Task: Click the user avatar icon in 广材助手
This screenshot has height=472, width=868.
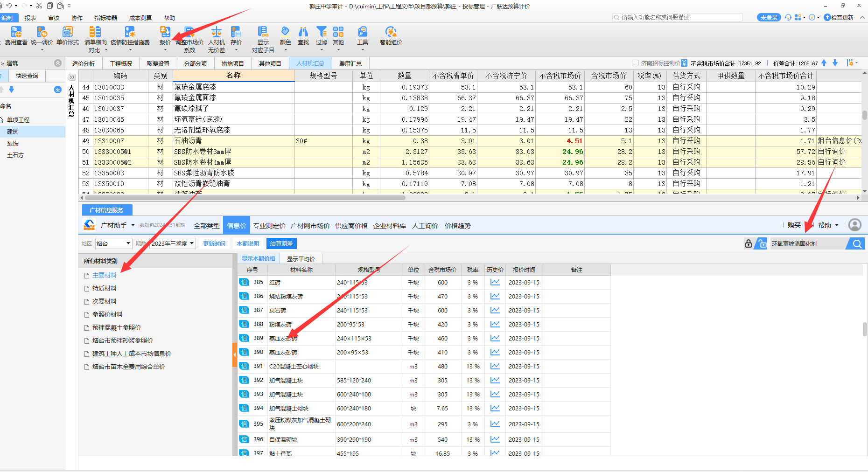Action: click(855, 225)
